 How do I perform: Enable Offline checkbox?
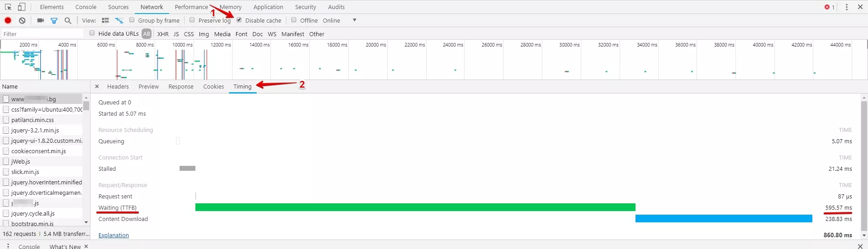[x=294, y=20]
